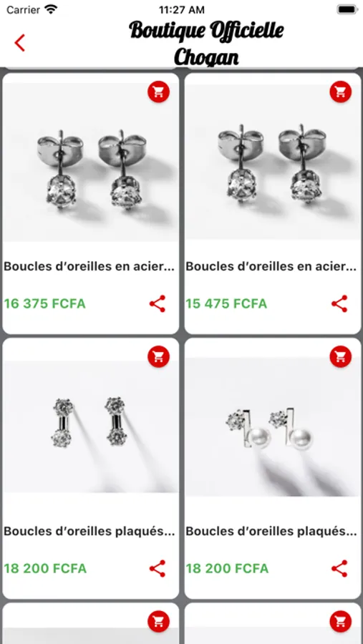Add left 18 200 FCFA plaqués earrings to cart
Screen dimensions: 363x644
(158, 356)
